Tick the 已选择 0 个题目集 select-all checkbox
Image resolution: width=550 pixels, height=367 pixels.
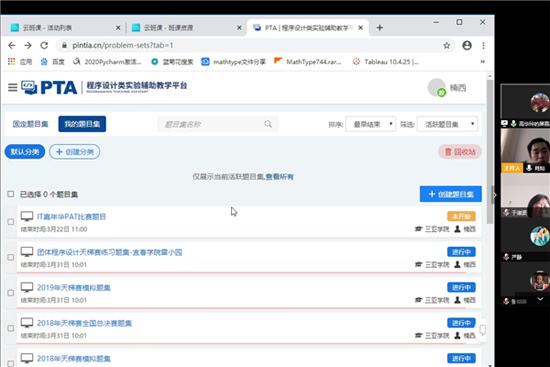coord(11,194)
